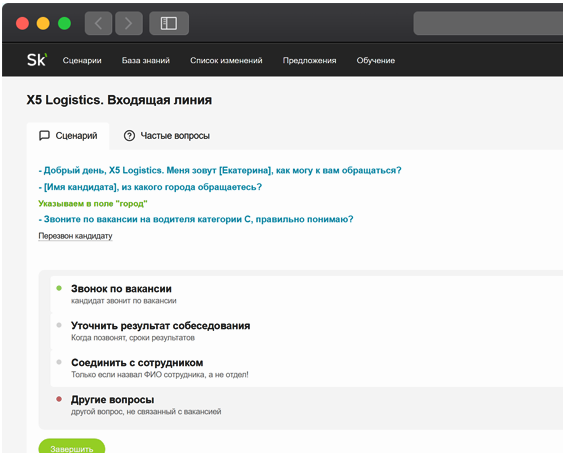Click the Sk logo
The height and width of the screenshot is (453, 563).
[37, 60]
